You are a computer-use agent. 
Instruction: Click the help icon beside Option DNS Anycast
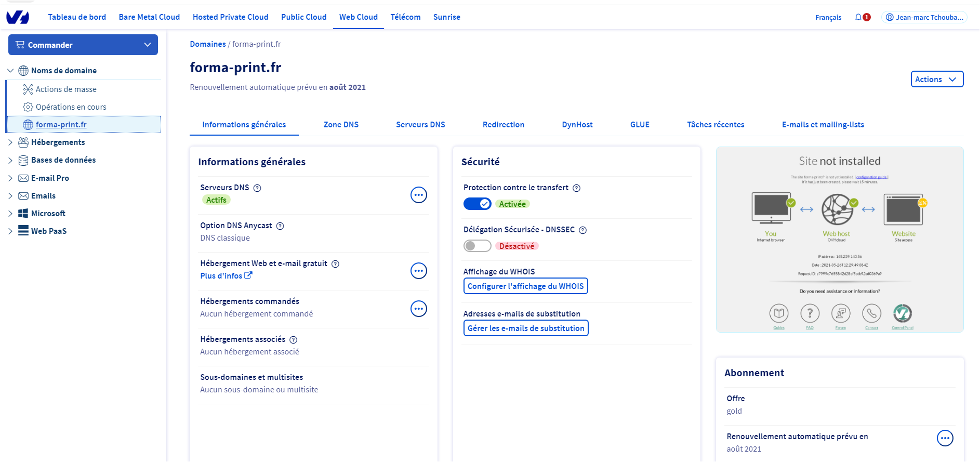tap(280, 226)
